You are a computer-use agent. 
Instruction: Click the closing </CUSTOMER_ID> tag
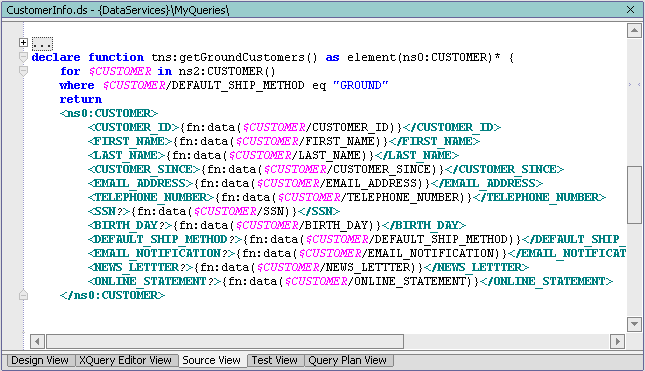(x=452, y=127)
